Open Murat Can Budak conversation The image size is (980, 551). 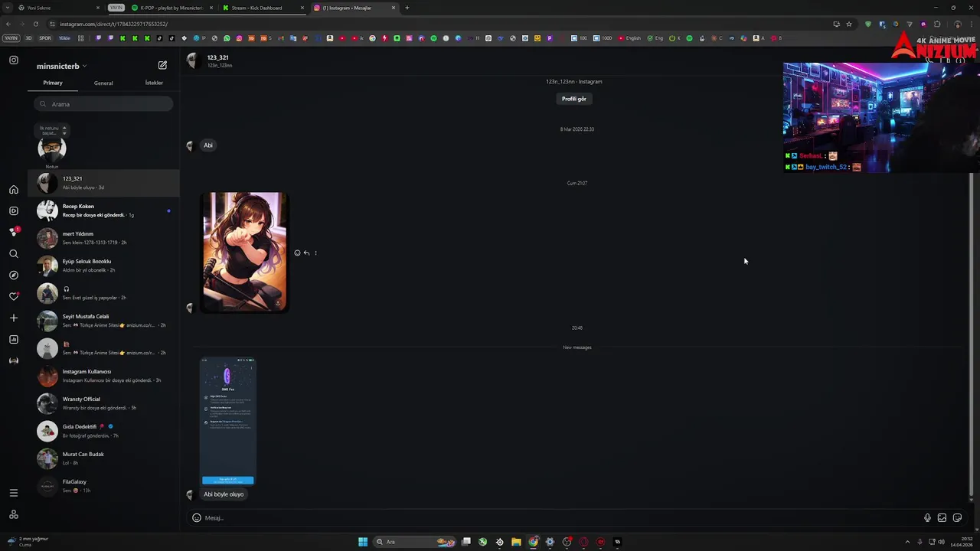[103, 458]
